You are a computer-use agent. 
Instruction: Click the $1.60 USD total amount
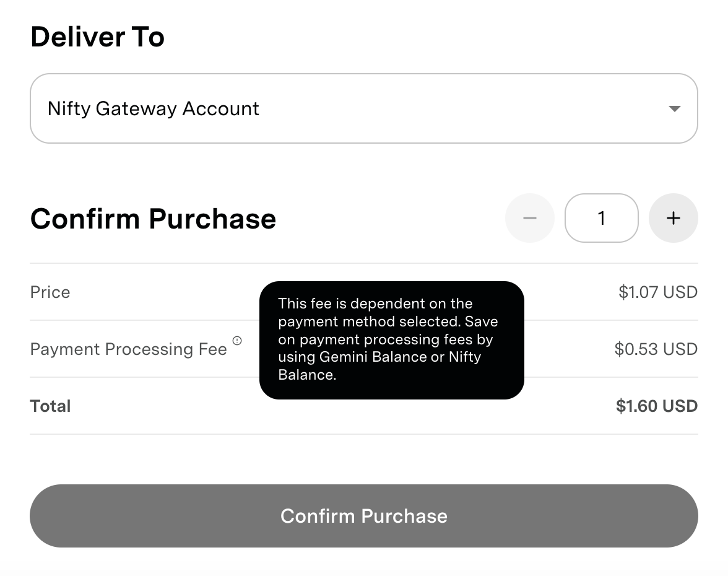click(656, 406)
